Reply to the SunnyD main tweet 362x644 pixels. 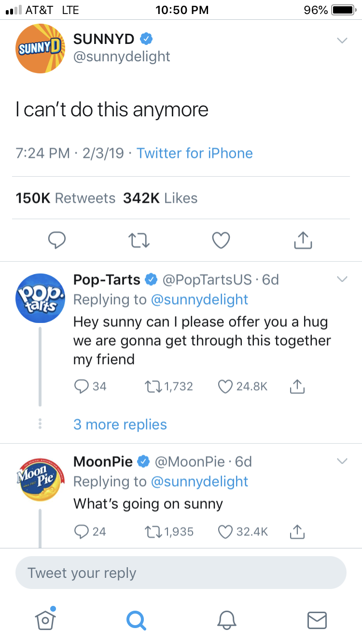(56, 240)
